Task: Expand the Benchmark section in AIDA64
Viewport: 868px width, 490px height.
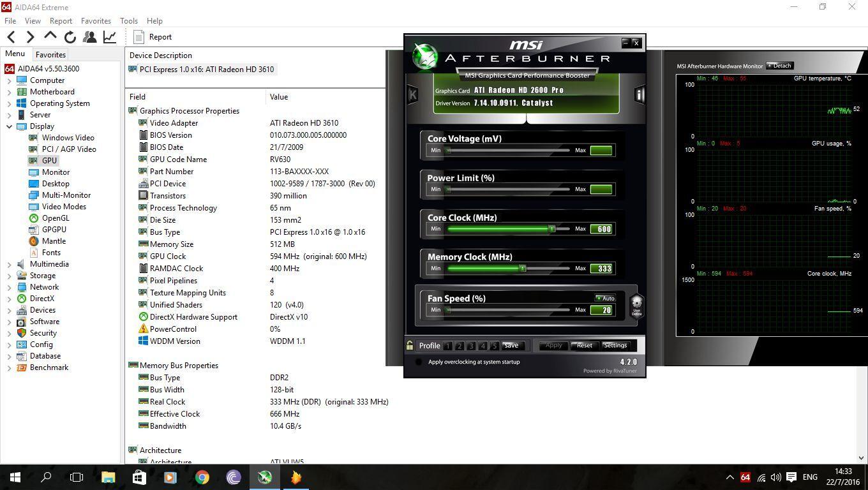Action: (x=8, y=367)
